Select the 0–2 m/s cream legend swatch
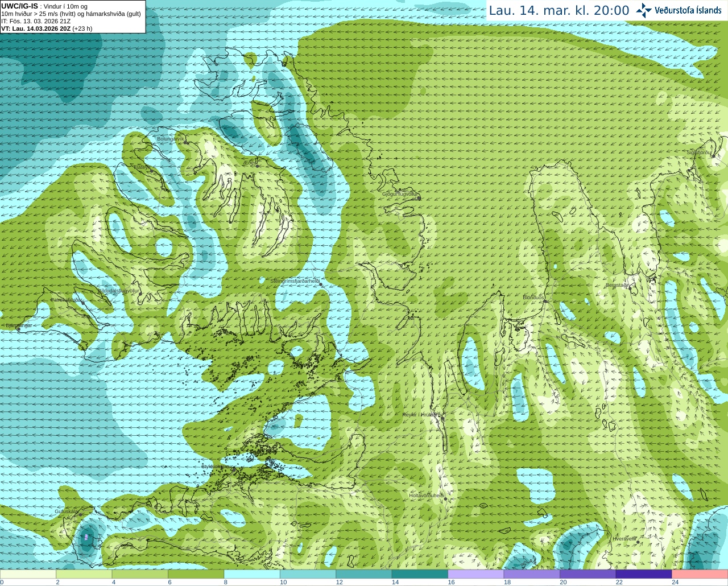 [x=28, y=573]
